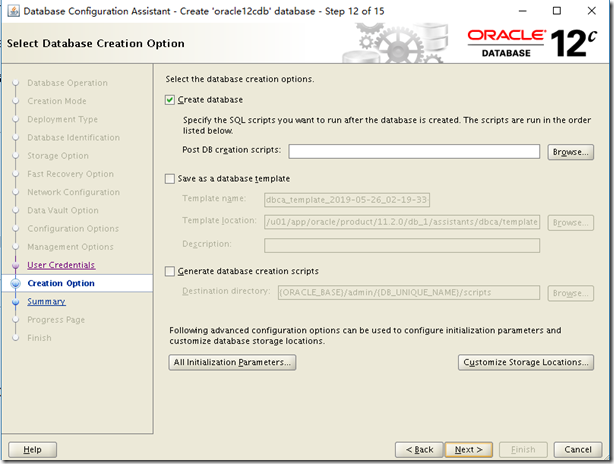
Task: Uncheck the Create database checkbox
Action: pyautogui.click(x=170, y=100)
